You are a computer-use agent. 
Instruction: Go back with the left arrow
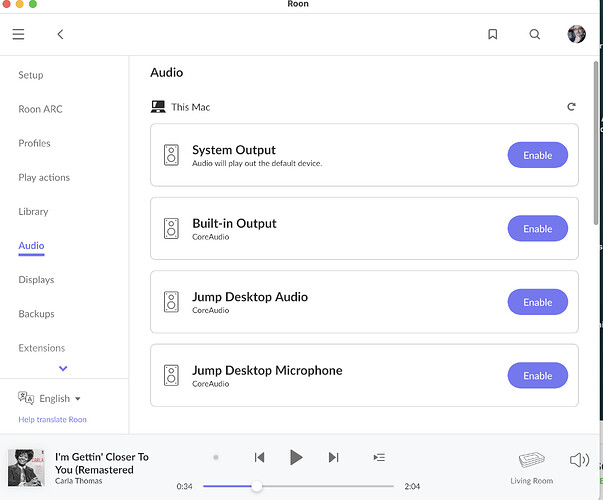tap(60, 34)
